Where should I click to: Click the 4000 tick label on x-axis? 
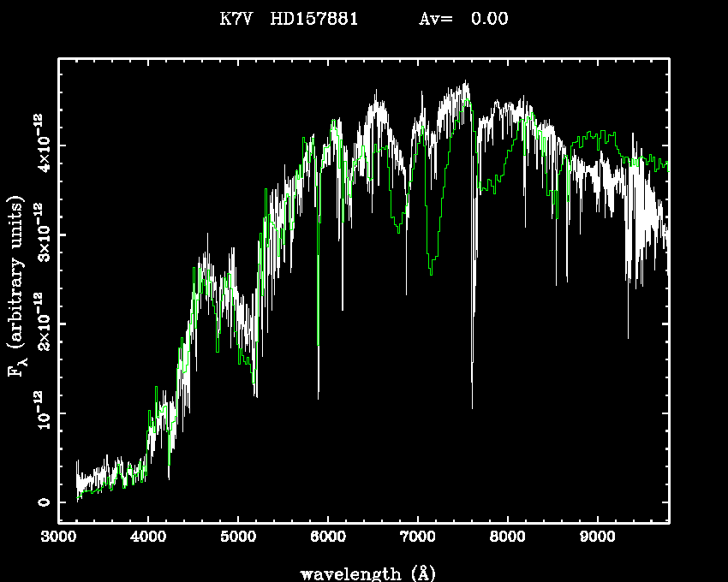pos(148,538)
